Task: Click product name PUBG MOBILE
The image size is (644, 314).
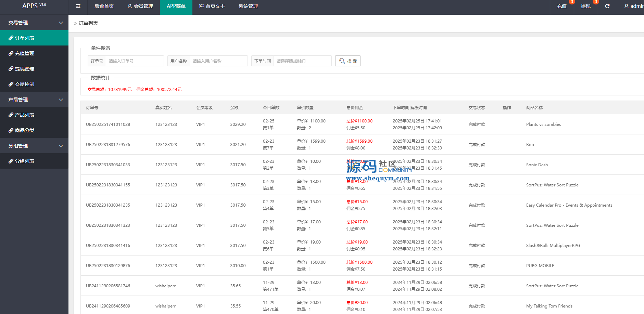Action: pyautogui.click(x=540, y=266)
